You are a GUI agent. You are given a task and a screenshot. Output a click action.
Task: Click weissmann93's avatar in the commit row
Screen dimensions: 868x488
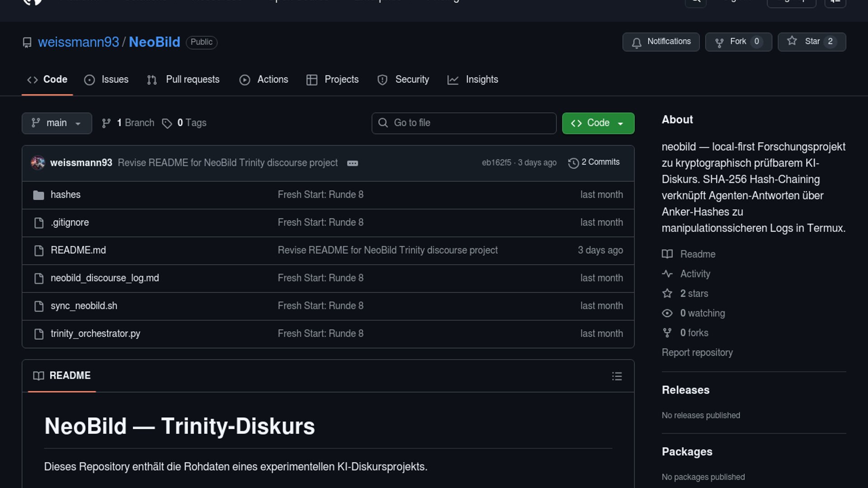pyautogui.click(x=38, y=163)
